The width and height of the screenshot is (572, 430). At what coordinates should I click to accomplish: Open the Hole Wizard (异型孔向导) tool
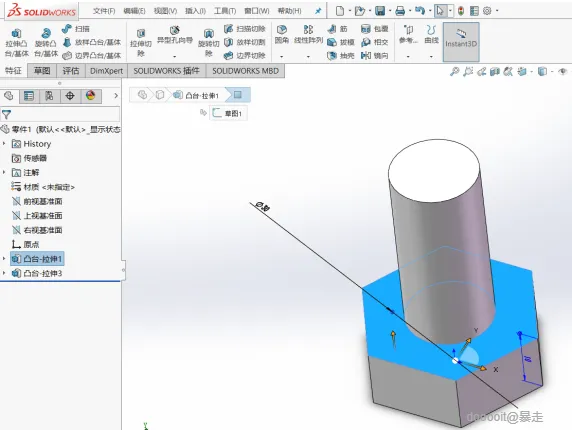point(175,35)
